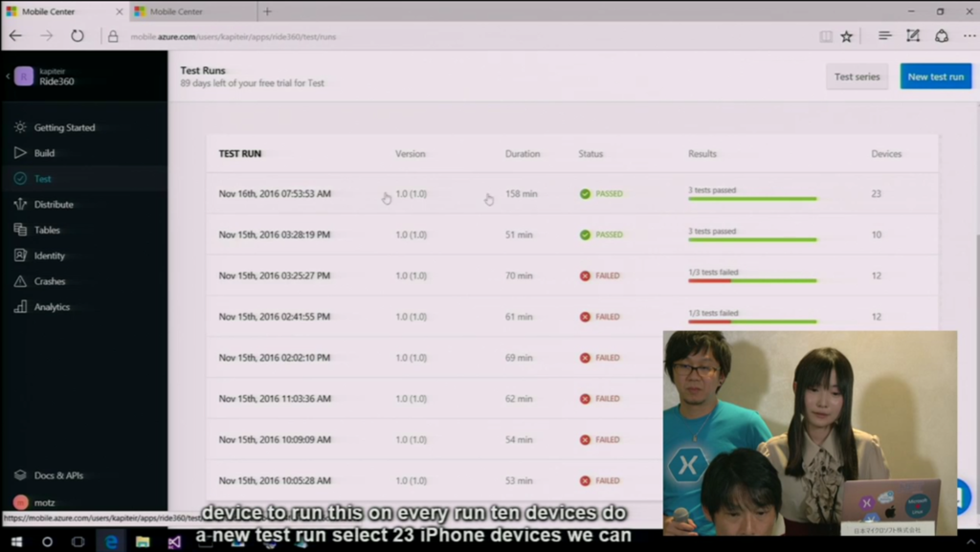Open the Crashes warning icon
The height and width of the screenshot is (552, 980).
pyautogui.click(x=20, y=281)
